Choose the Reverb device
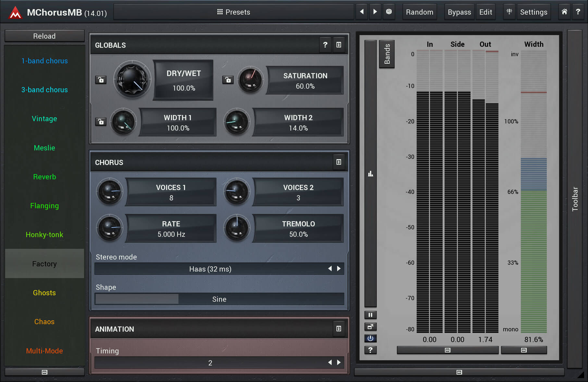 tap(44, 177)
